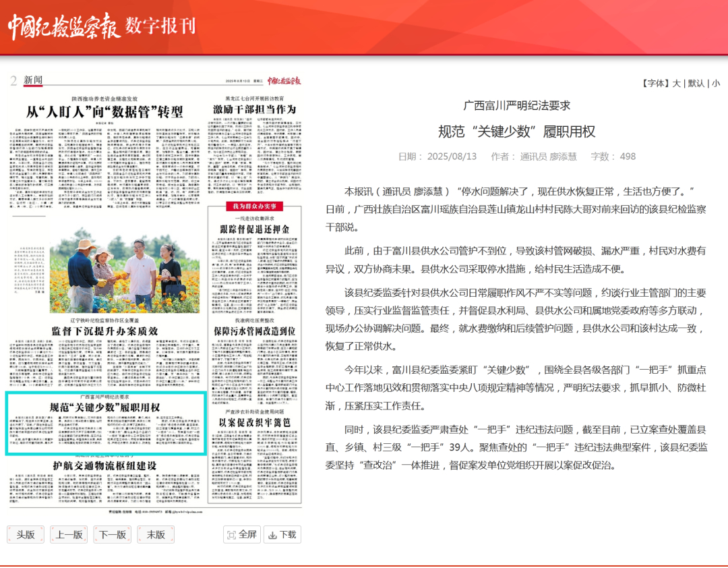Click the author 通讯员 廖添慧
Viewport: 728px width, 568px height.
(x=548, y=157)
